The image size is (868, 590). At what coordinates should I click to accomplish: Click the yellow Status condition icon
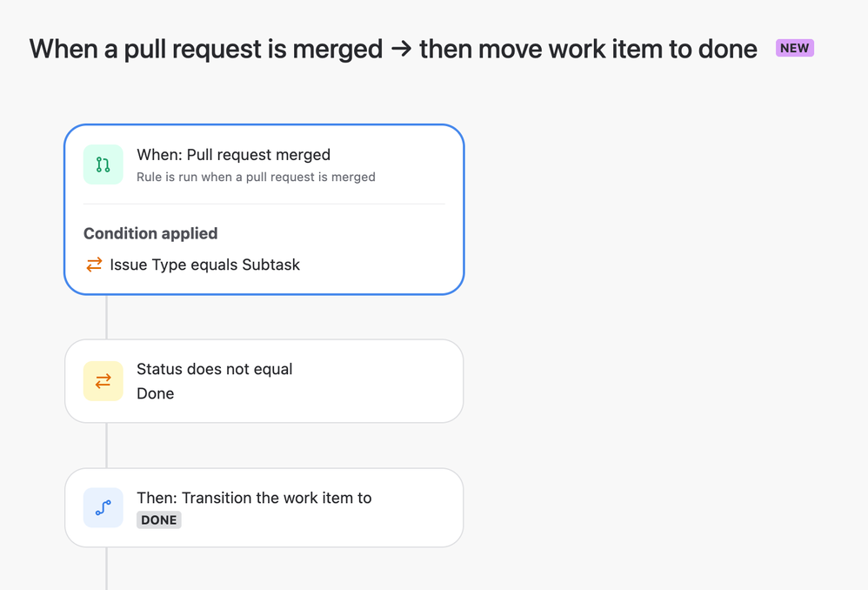(x=103, y=381)
